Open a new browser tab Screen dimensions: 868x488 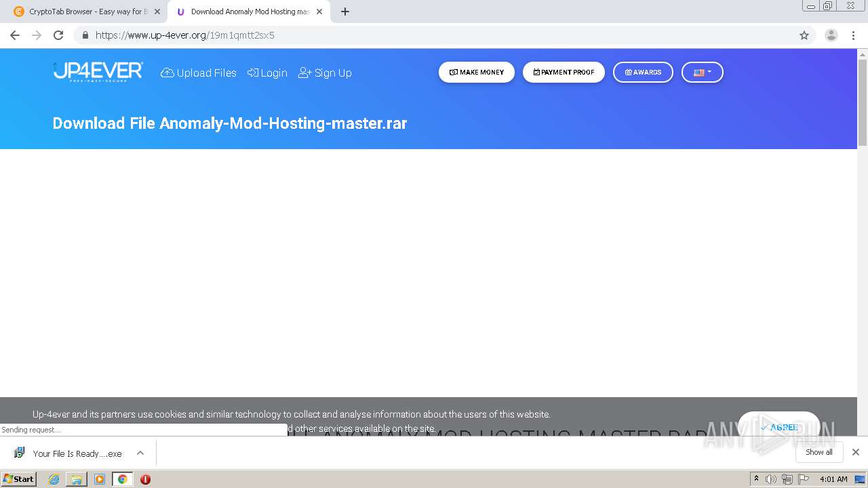(x=345, y=12)
